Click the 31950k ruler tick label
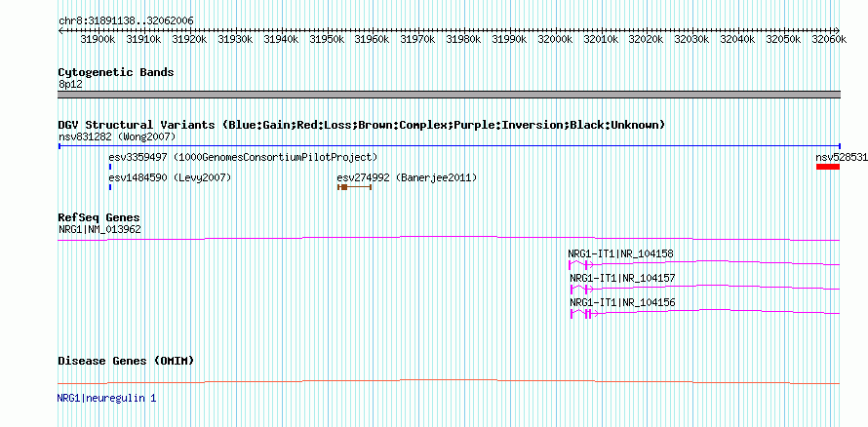 click(x=327, y=39)
